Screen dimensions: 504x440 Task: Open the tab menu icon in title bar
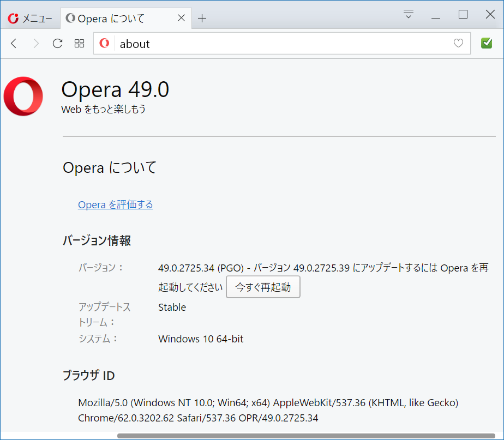[408, 14]
